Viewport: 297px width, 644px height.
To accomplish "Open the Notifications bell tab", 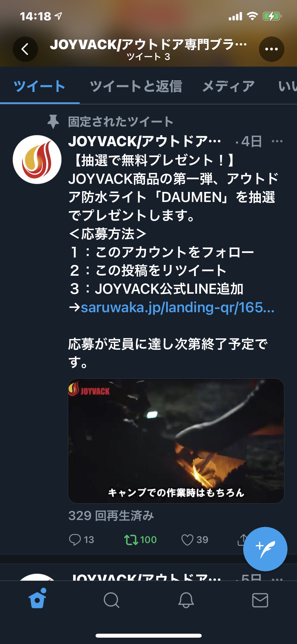I will [186, 600].
